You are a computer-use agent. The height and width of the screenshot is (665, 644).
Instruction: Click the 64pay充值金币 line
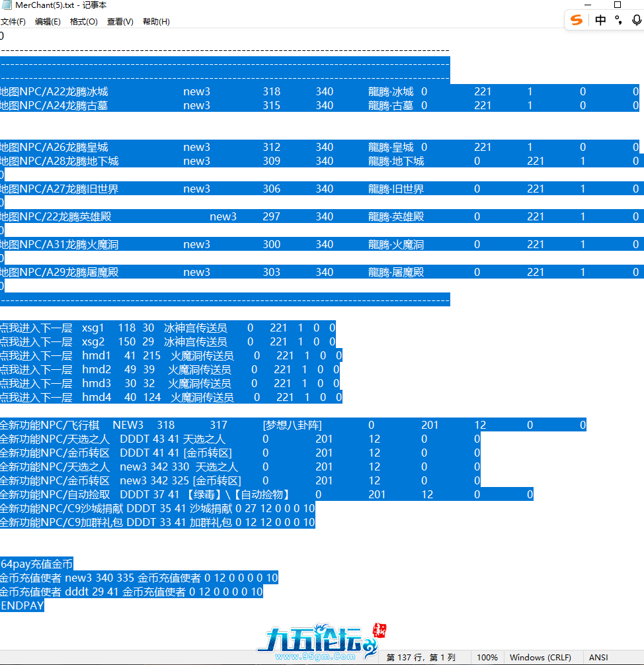point(37,564)
